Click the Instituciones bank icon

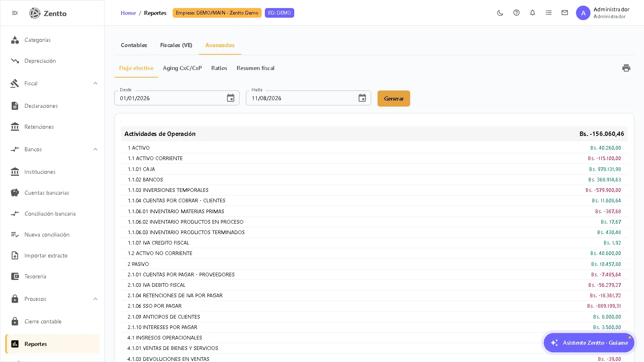click(x=15, y=172)
